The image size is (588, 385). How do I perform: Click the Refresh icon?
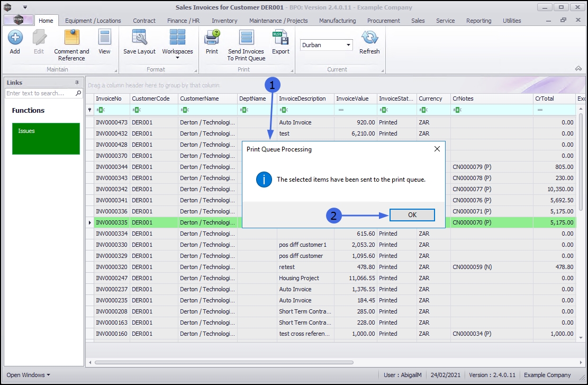(x=369, y=42)
